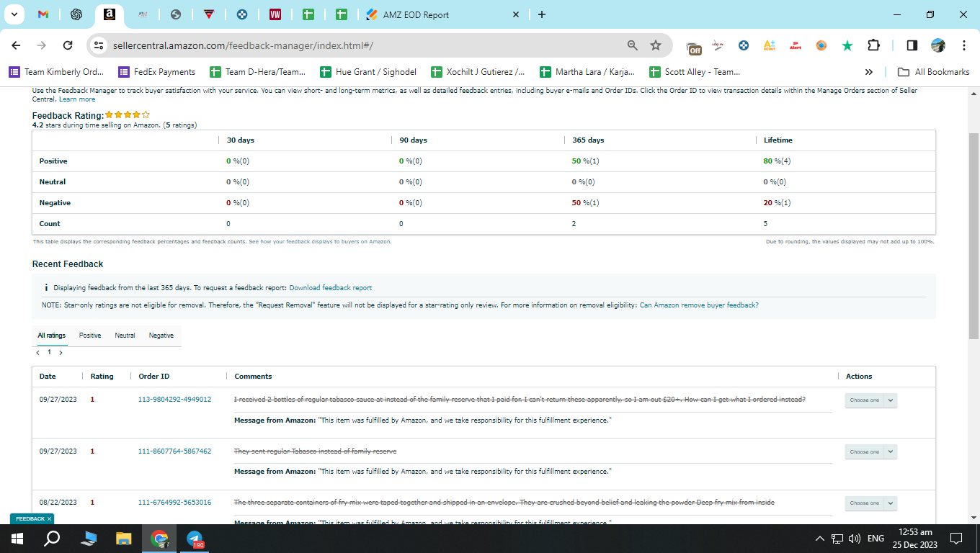Open the Chrome three-dot menu
The image size is (980, 553).
pyautogui.click(x=964, y=45)
